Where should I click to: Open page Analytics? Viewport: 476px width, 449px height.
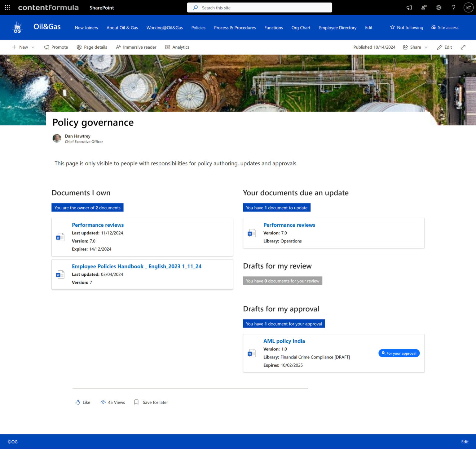(177, 47)
